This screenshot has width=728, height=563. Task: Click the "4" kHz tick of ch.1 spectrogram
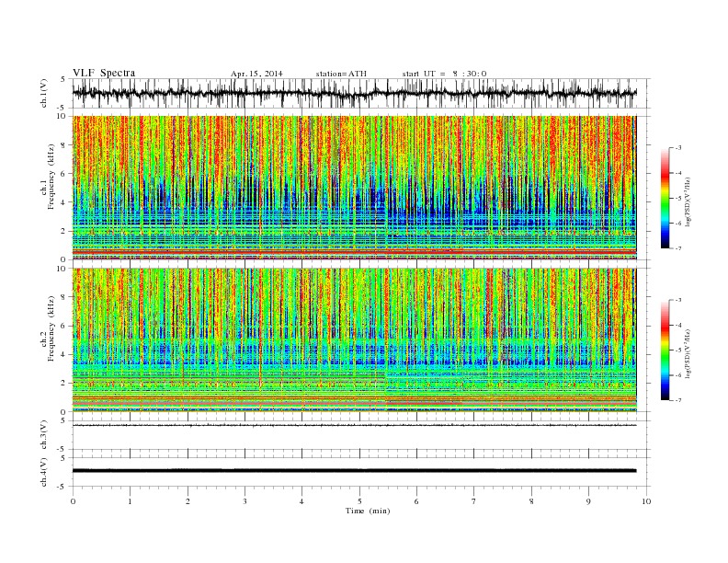pyautogui.click(x=64, y=202)
